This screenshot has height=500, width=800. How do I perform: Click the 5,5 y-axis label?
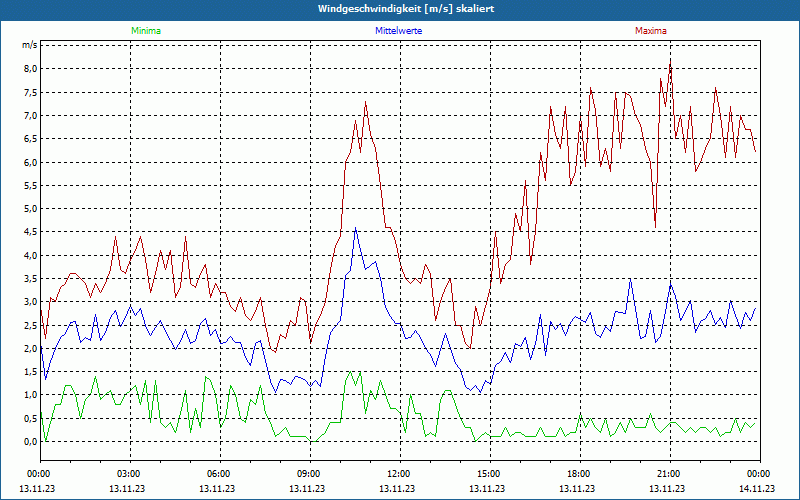[x=31, y=186]
